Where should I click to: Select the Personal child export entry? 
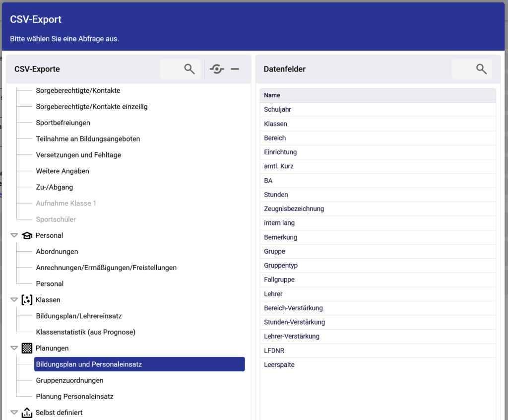(50, 284)
